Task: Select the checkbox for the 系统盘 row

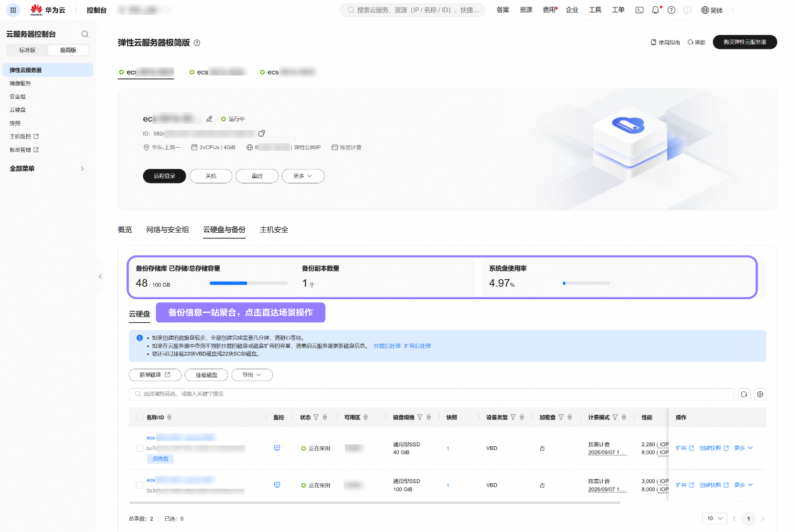Action: tap(139, 448)
